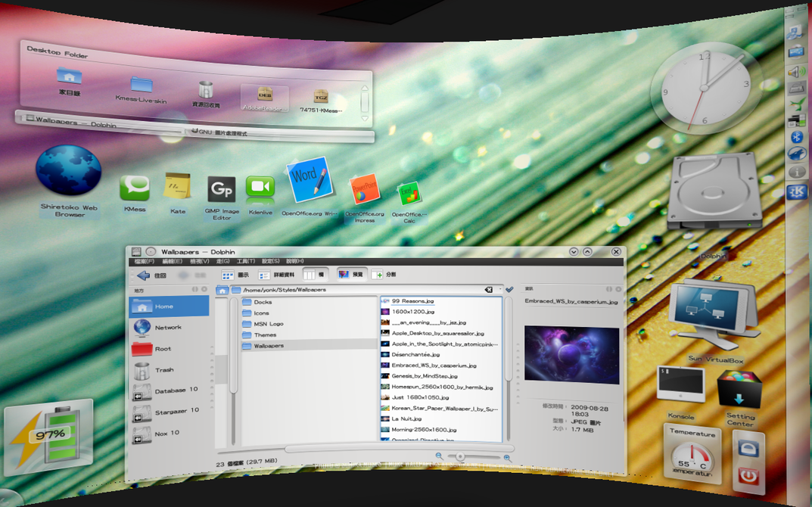Screen dimensions: 812x507
Task: Launch the OpenOffice.org Impress PowerPoint icon
Action: coord(365,189)
